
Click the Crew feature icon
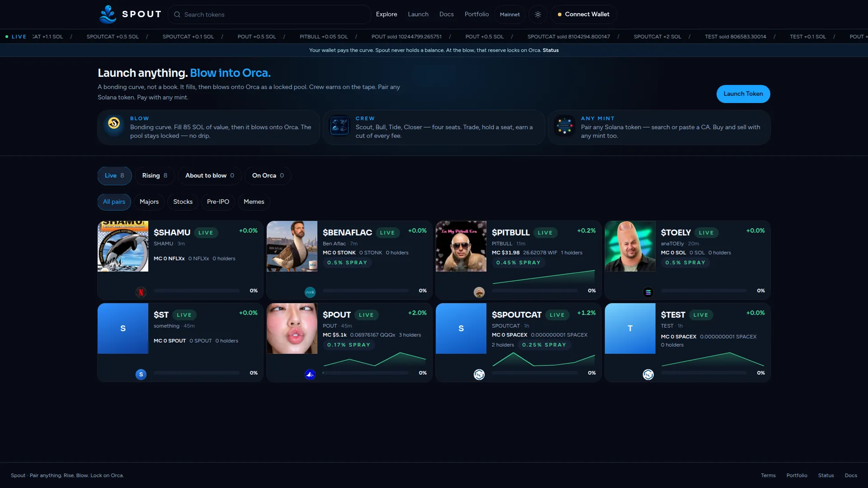[x=339, y=126]
